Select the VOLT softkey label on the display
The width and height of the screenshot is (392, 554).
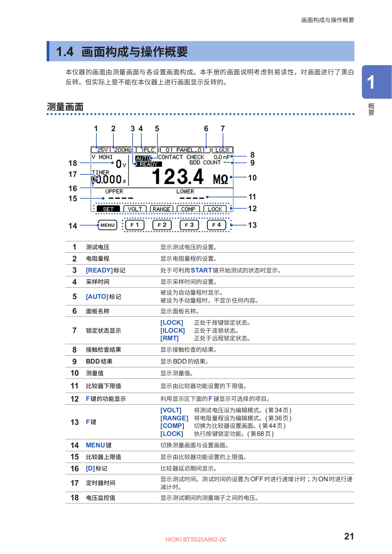(x=135, y=209)
